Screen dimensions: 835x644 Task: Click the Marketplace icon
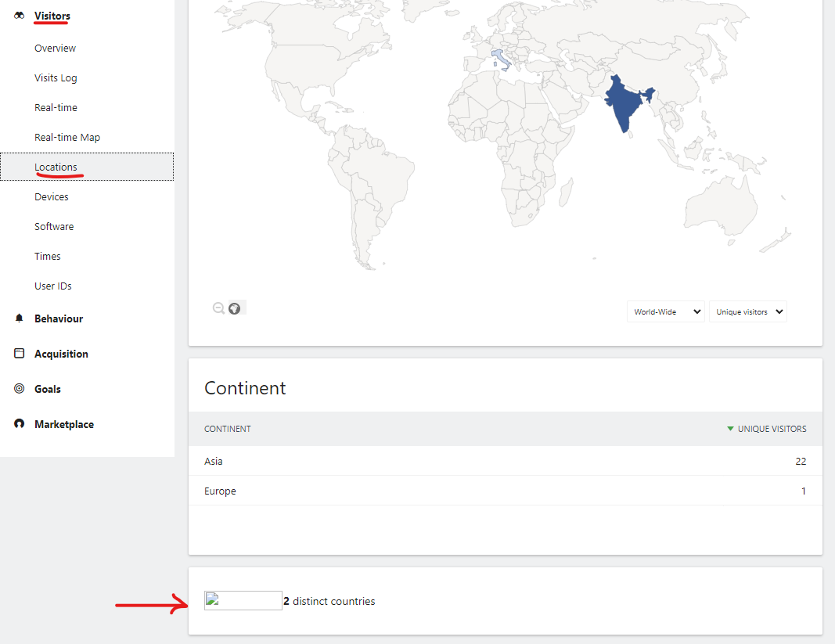pyautogui.click(x=19, y=423)
